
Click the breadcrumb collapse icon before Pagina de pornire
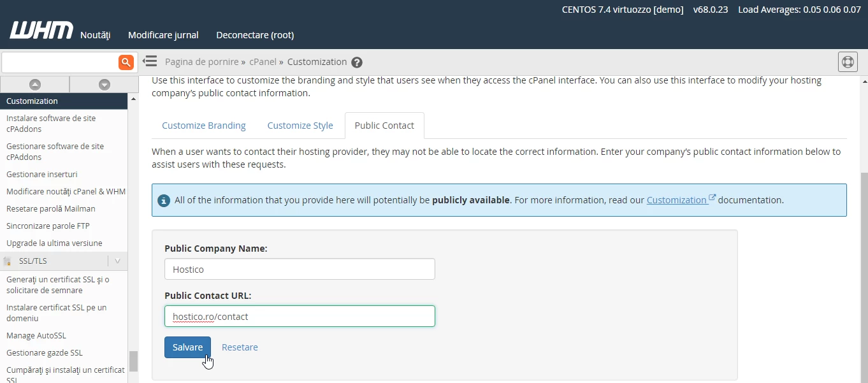(x=150, y=61)
